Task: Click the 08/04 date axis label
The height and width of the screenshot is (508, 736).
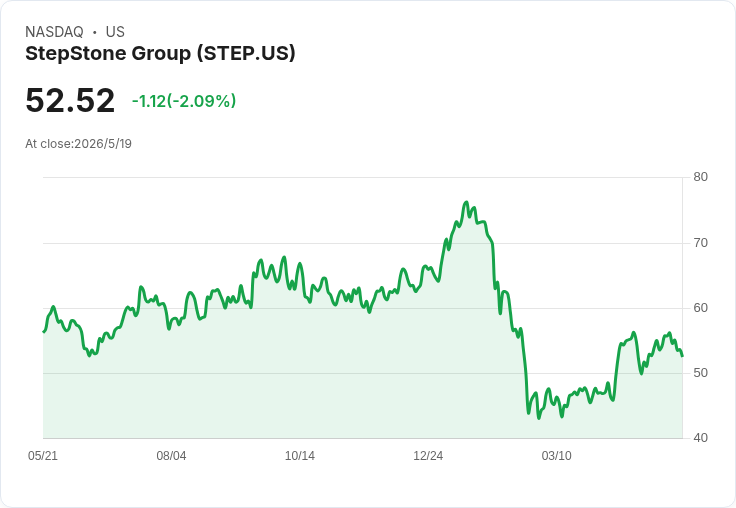Action: click(x=171, y=456)
